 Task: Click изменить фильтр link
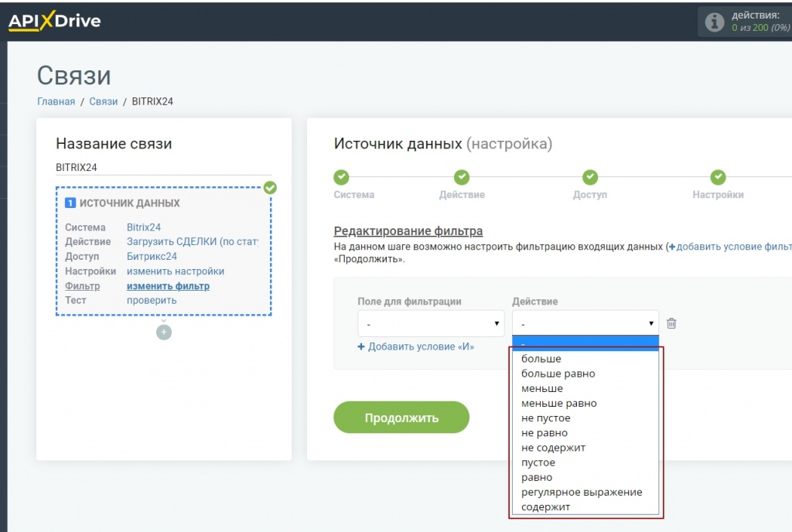click(168, 285)
